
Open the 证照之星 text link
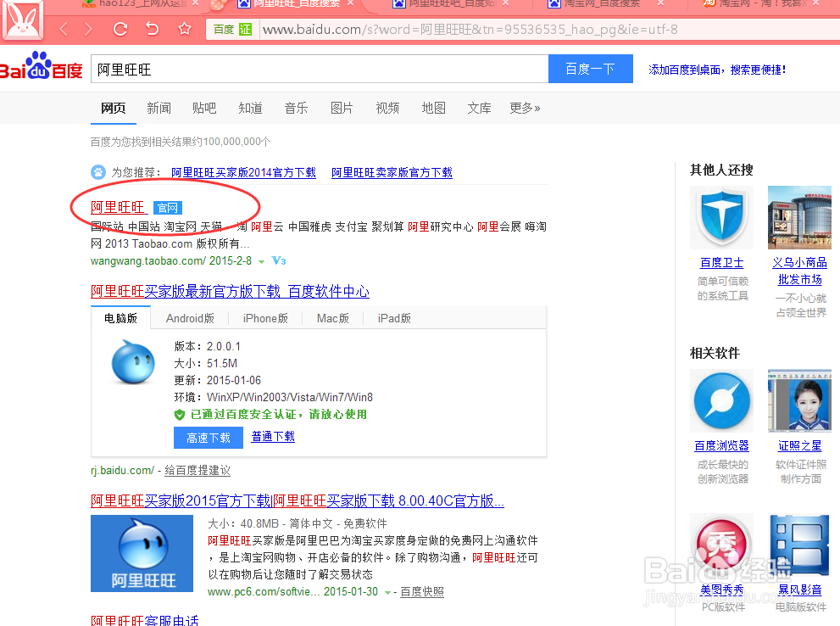pos(799,445)
